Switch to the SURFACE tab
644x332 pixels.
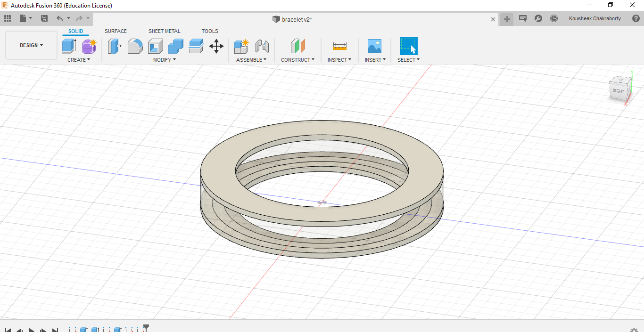click(116, 31)
